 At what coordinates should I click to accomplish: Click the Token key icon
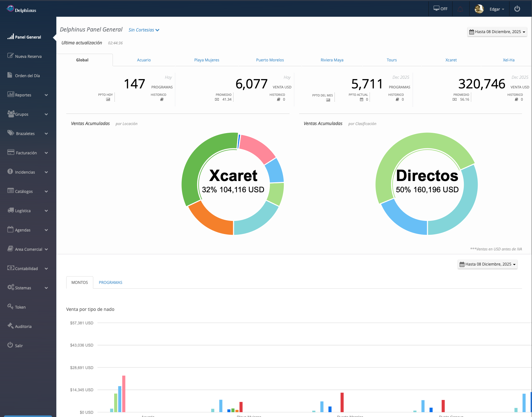(10, 306)
